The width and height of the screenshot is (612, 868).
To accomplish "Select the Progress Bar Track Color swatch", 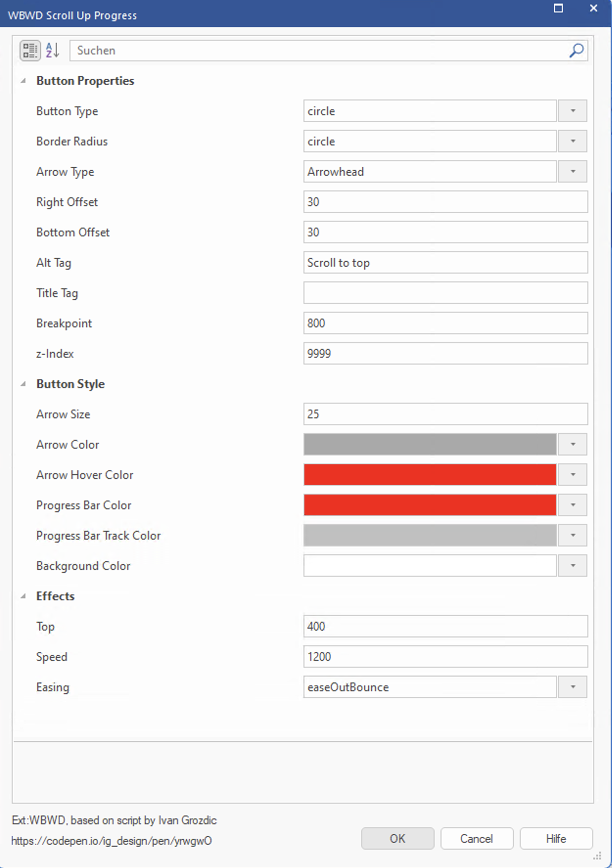I will [x=429, y=535].
